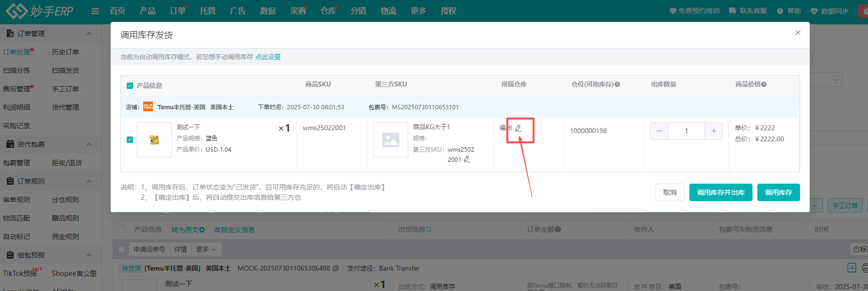Open 产品 in top navigation
The height and width of the screenshot is (291, 868).
pos(148,11)
